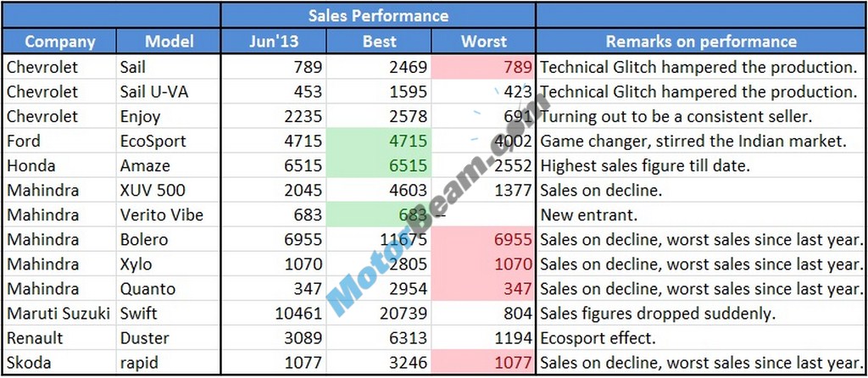Click the Sales Performance merged header

pos(378,15)
